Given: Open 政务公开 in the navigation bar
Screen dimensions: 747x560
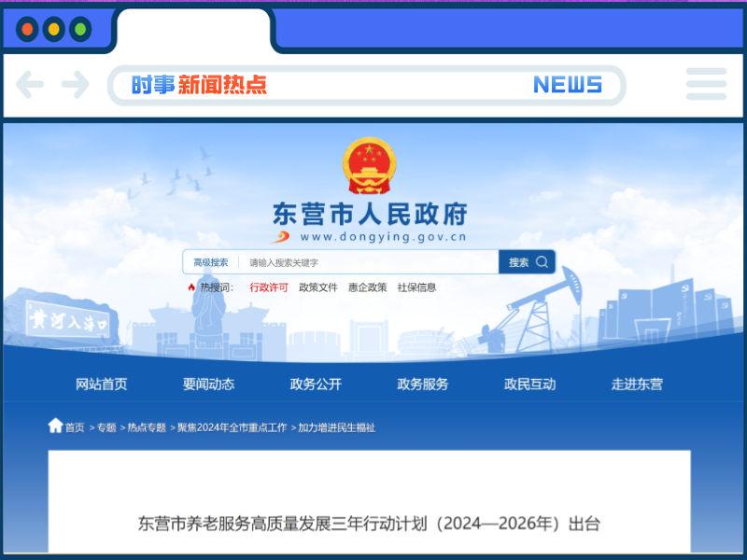Looking at the screenshot, I should [x=316, y=384].
